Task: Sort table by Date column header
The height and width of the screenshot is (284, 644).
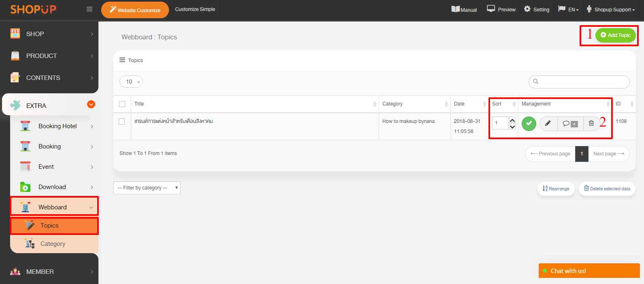Action: point(469,104)
